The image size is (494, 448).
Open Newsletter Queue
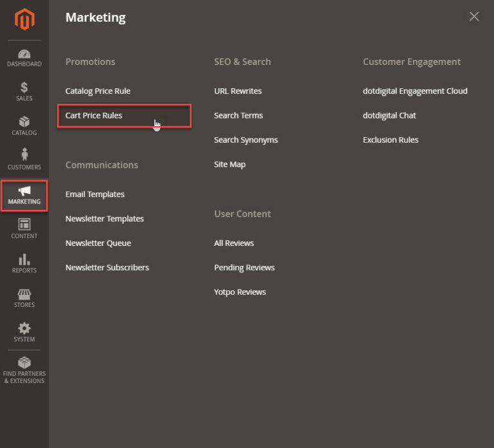click(98, 243)
